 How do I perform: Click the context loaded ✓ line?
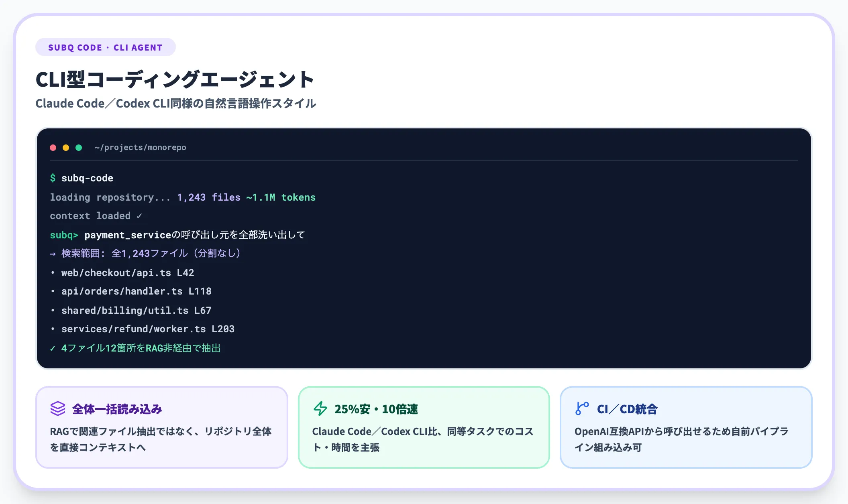96,215
